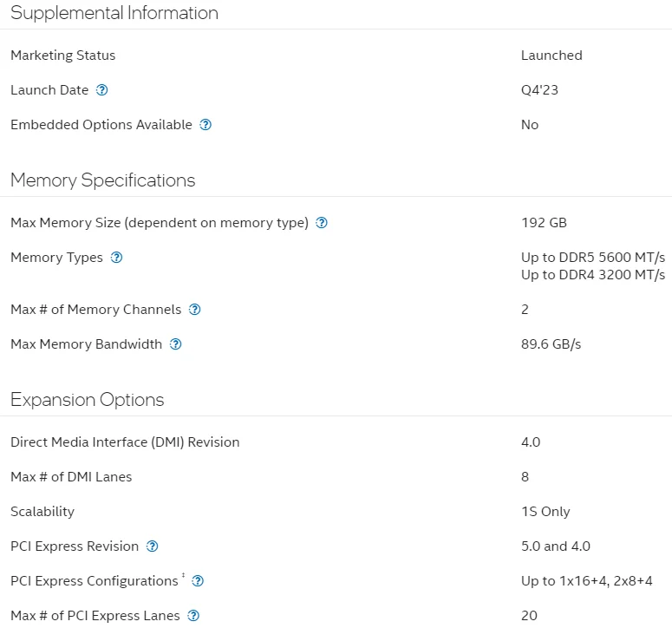Click the Scalability row label
The width and height of the screenshot is (672, 628).
42,512
